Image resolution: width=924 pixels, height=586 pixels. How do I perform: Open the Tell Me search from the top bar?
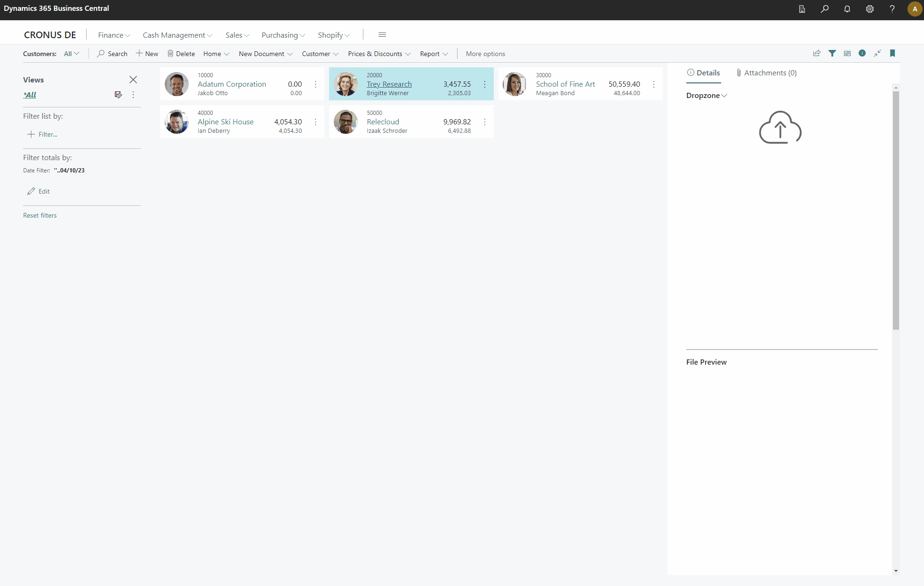tap(824, 9)
